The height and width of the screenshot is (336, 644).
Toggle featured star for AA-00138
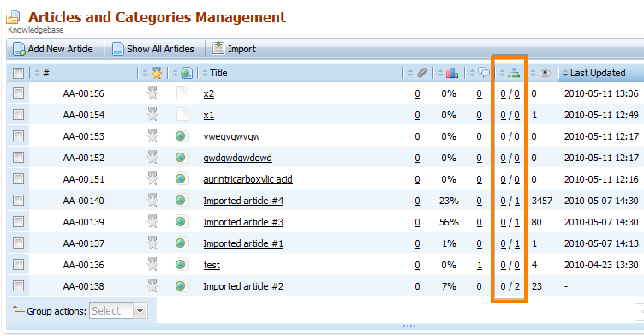tap(152, 285)
